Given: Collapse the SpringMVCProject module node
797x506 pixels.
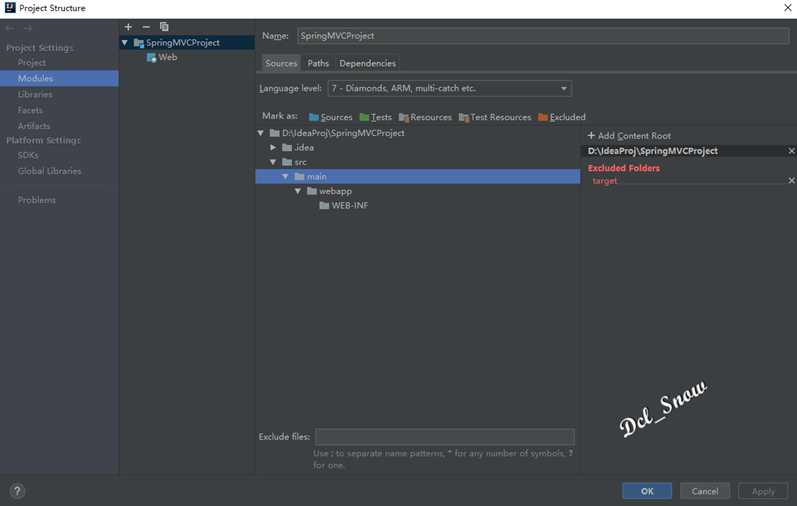Looking at the screenshot, I should coord(125,43).
